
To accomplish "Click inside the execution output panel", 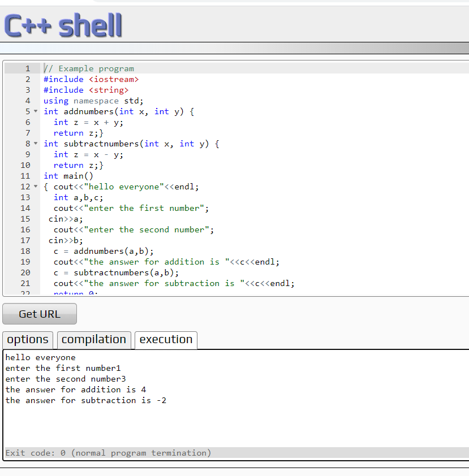I will pyautogui.click(x=226, y=424).
